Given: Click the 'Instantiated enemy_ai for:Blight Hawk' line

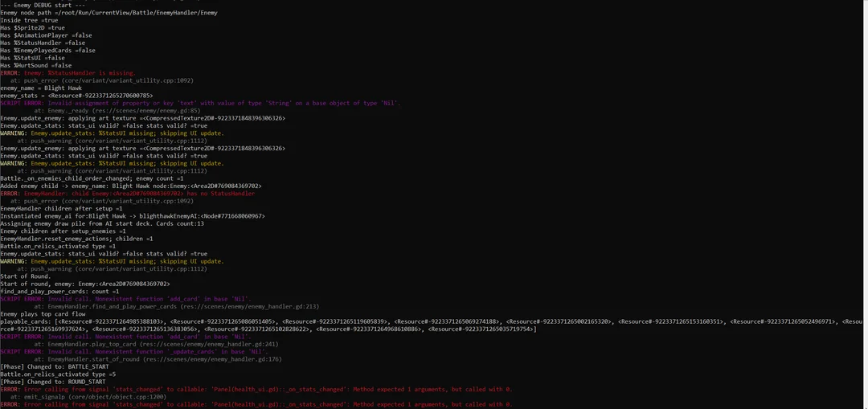Looking at the screenshot, I should pos(133,216).
